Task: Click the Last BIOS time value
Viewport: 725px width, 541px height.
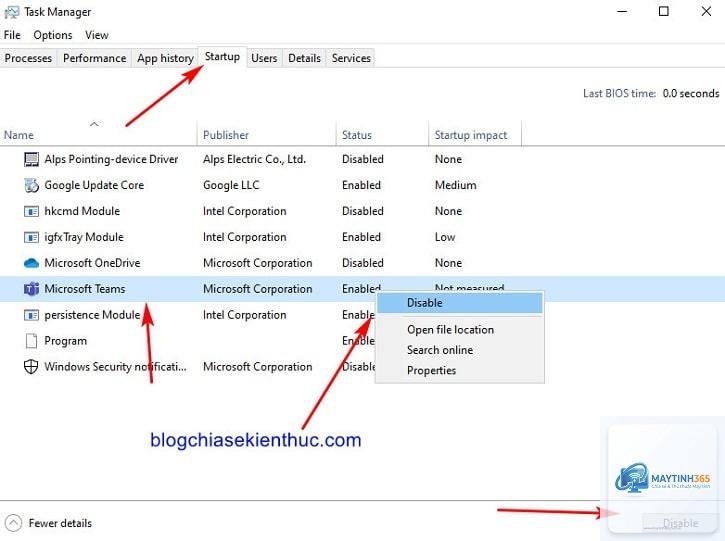Action: point(691,93)
